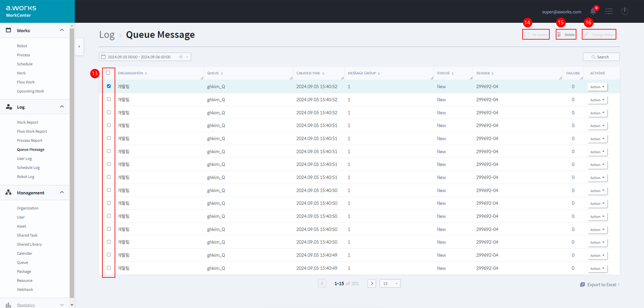Click Export to Excel link
This screenshot has width=644, height=308.
point(600,285)
